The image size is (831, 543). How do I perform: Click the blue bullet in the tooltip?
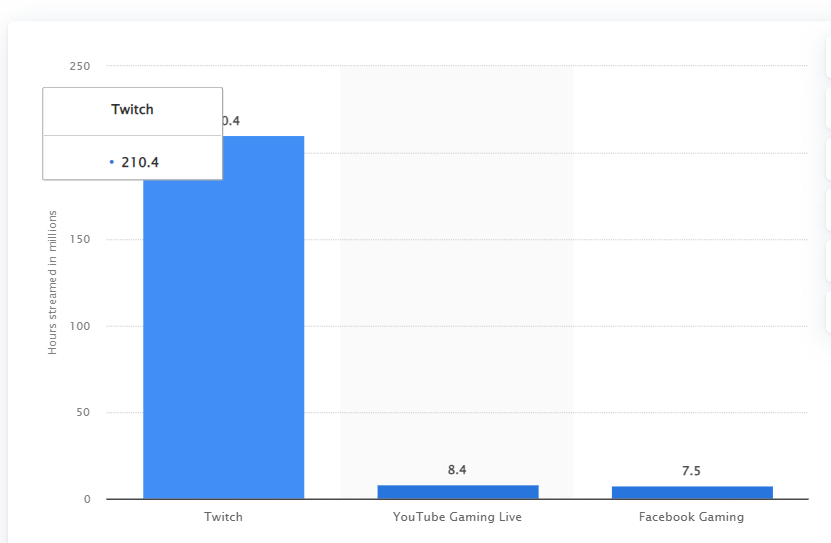click(x=112, y=162)
